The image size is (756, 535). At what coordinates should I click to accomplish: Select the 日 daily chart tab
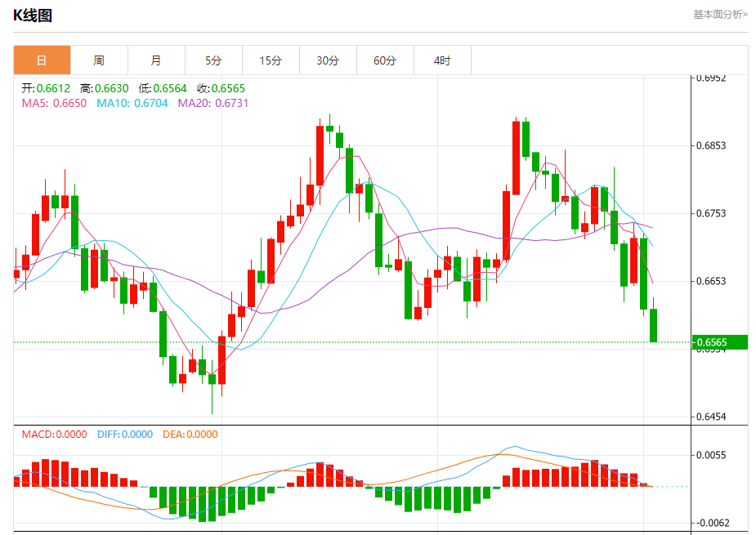[42, 60]
